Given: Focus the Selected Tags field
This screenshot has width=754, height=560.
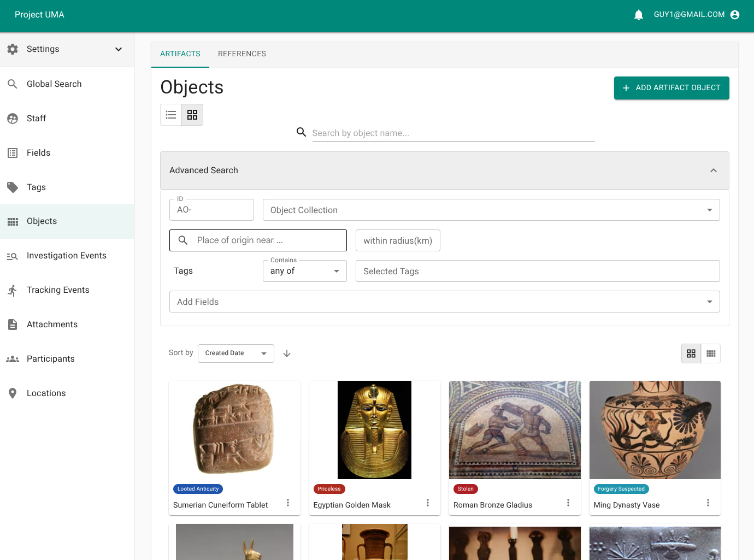Looking at the screenshot, I should coord(538,271).
